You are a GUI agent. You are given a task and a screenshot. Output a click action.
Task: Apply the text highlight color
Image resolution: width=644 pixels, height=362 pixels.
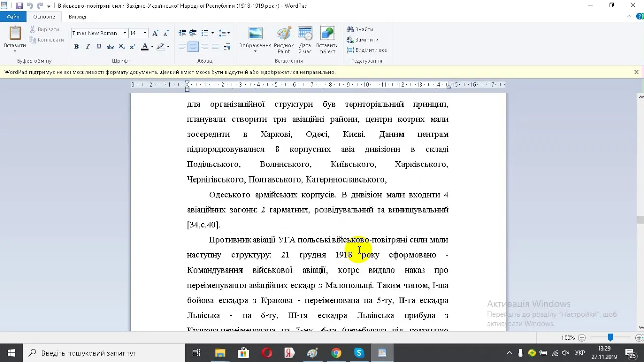[160, 47]
